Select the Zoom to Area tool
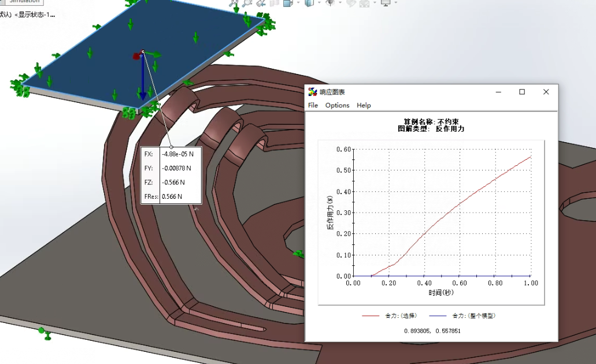 pyautogui.click(x=247, y=3)
